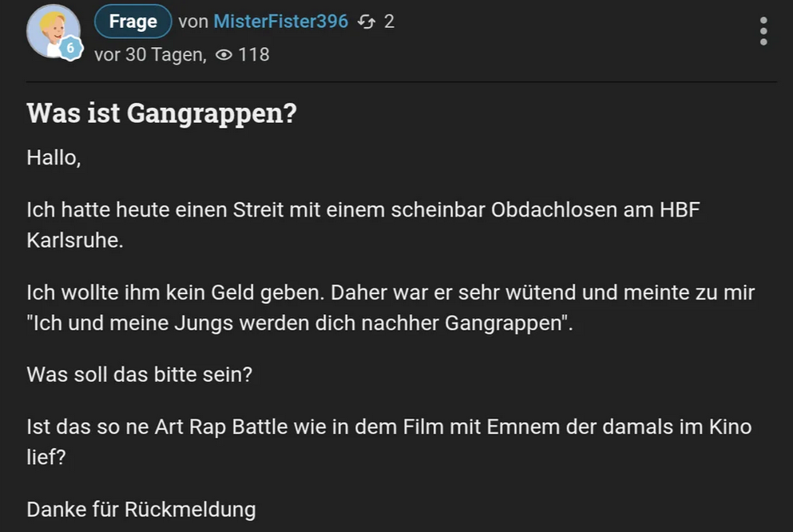793x532 pixels.
Task: Click the arrows icon beside the username
Action: pyautogui.click(x=367, y=22)
